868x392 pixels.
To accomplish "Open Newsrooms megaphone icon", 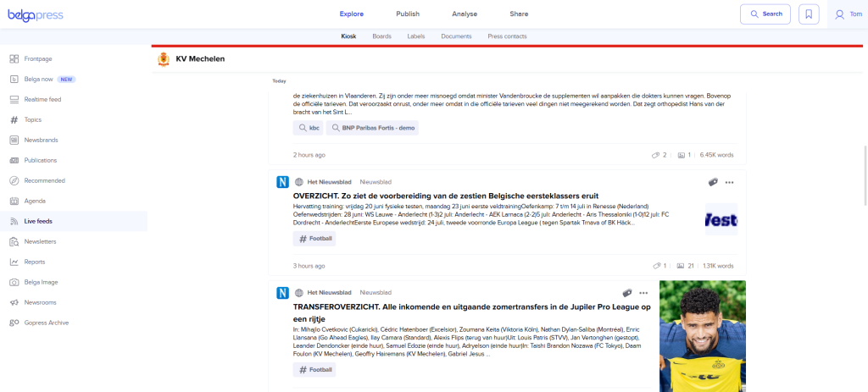I will (14, 302).
